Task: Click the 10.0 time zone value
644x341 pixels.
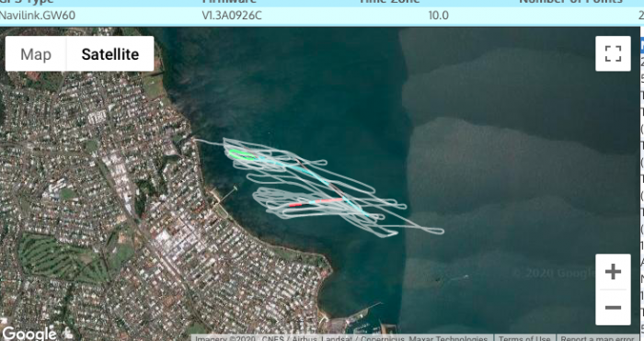Action: click(x=438, y=16)
